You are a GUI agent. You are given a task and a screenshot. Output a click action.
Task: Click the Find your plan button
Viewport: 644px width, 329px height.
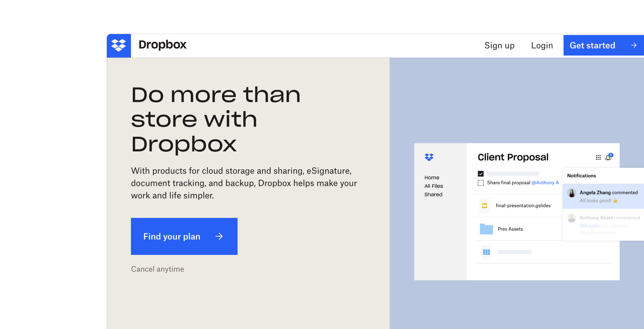(x=184, y=236)
